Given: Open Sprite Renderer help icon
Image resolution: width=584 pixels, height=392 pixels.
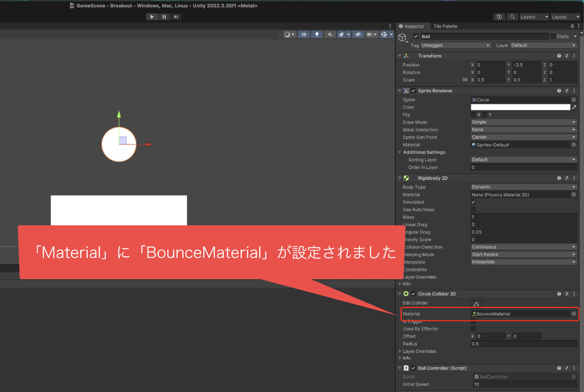Looking at the screenshot, I should [559, 91].
